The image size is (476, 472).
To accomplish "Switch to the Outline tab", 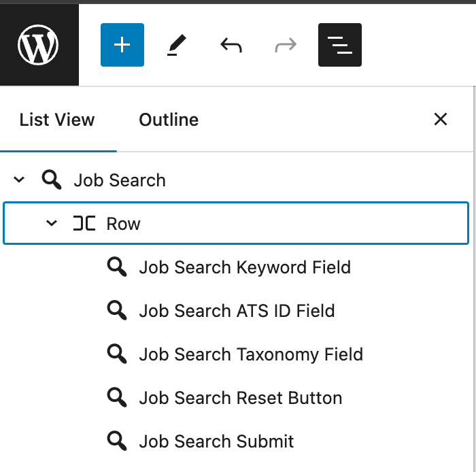I will coord(169,120).
